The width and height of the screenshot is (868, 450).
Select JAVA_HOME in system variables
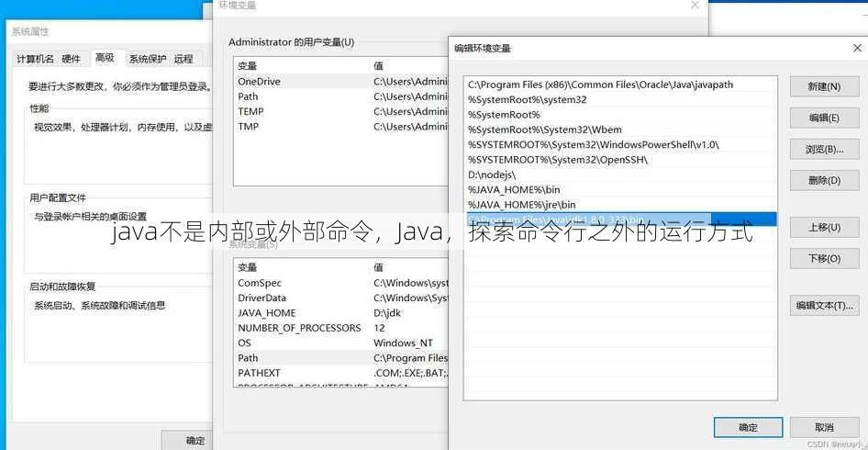[340, 312]
